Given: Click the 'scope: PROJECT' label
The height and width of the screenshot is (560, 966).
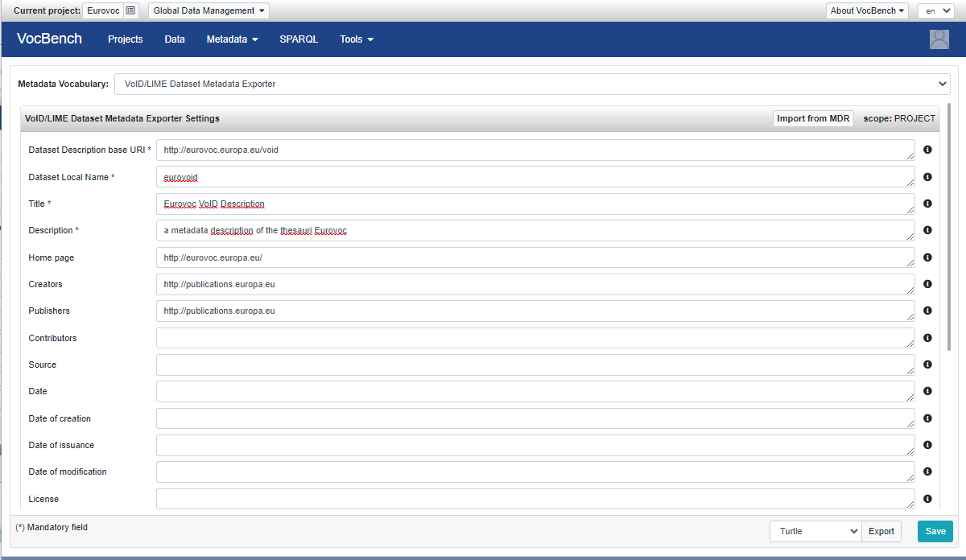Looking at the screenshot, I should [899, 118].
